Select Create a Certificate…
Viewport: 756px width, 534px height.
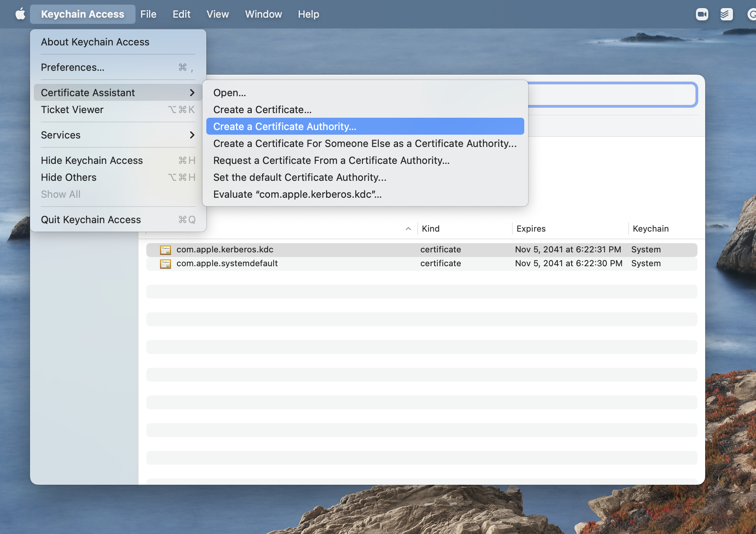[365, 110]
